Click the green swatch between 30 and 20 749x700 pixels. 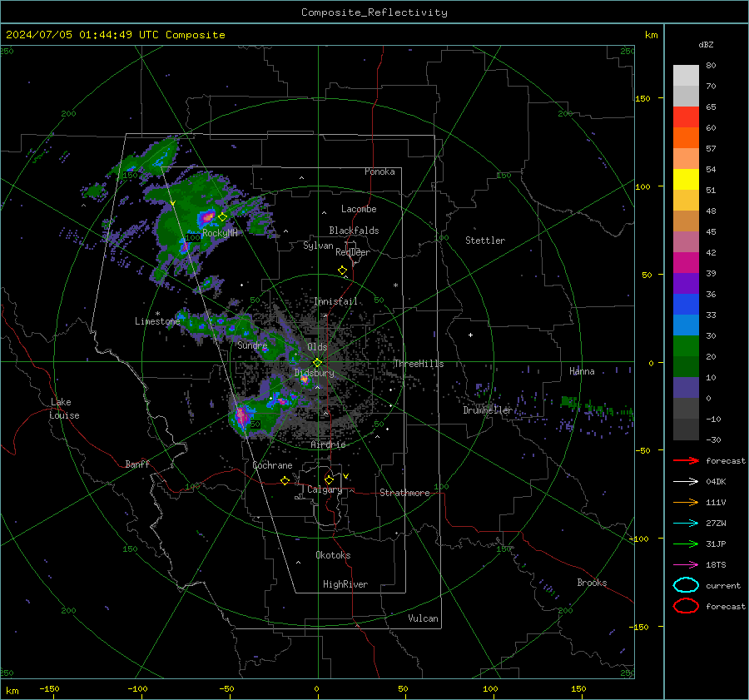pos(686,346)
